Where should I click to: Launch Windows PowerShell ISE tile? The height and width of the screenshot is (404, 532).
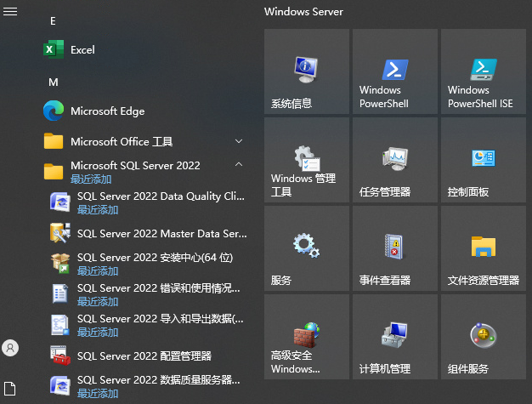[484, 71]
